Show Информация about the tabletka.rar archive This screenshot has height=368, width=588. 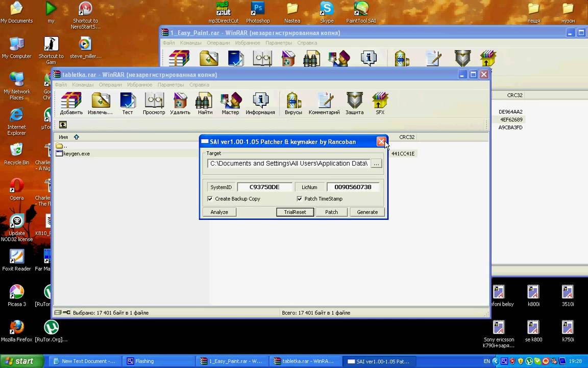pyautogui.click(x=260, y=103)
